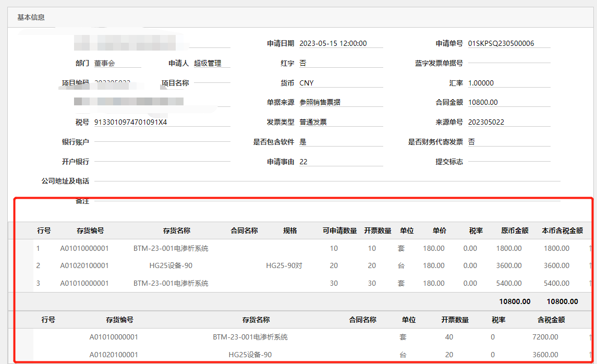Open the 货币 field showing CNY

pyautogui.click(x=341, y=83)
